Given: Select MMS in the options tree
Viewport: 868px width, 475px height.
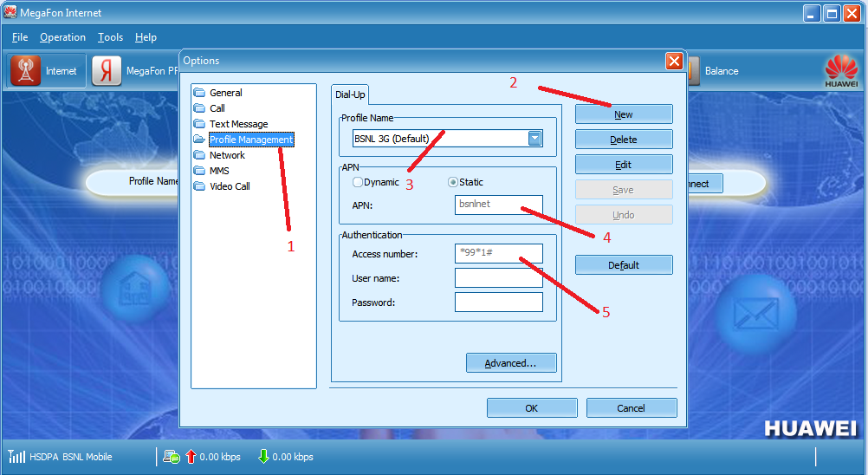Looking at the screenshot, I should [219, 171].
